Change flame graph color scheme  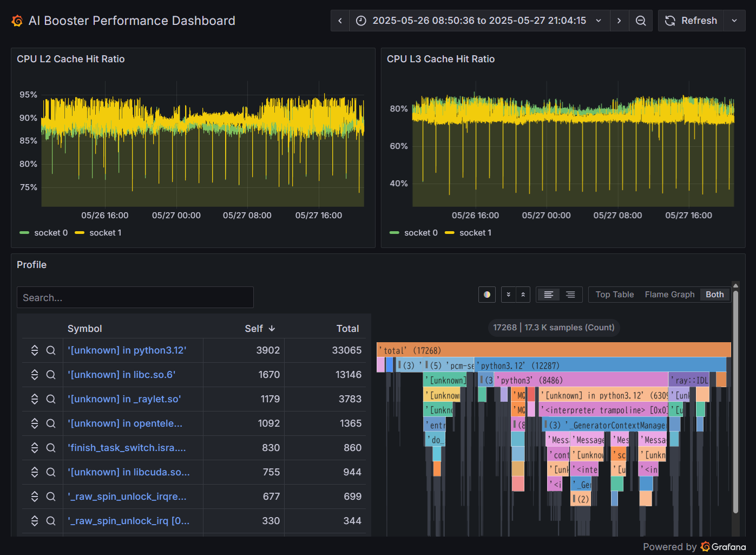[x=487, y=295]
